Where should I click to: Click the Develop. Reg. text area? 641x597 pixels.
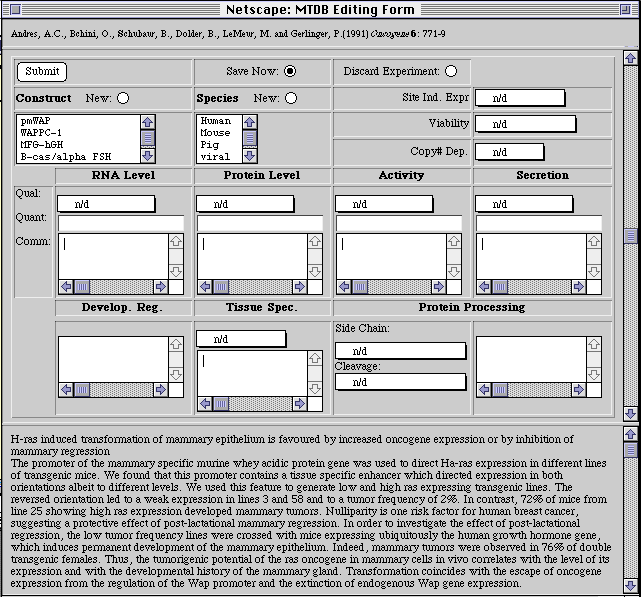113,359
